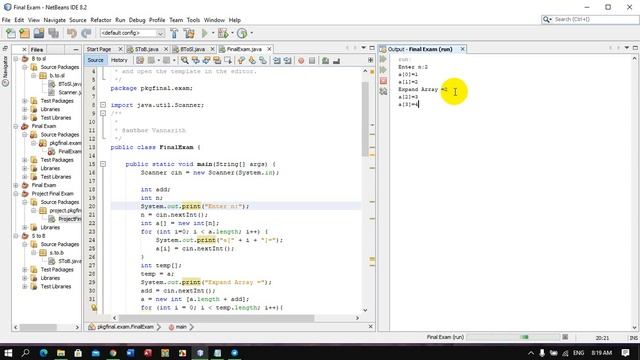The image size is (640, 360).
Task: Click the Re-run green arrow in Output panel
Action: 383,59
